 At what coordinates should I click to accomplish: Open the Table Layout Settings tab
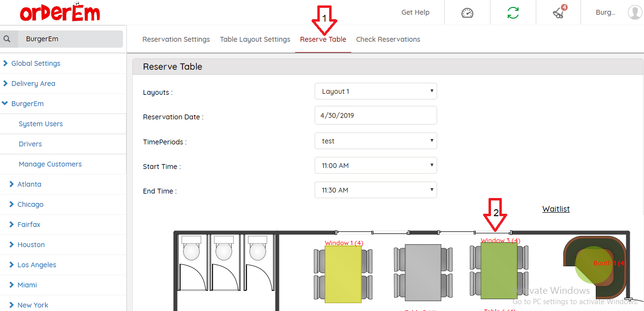(x=255, y=39)
